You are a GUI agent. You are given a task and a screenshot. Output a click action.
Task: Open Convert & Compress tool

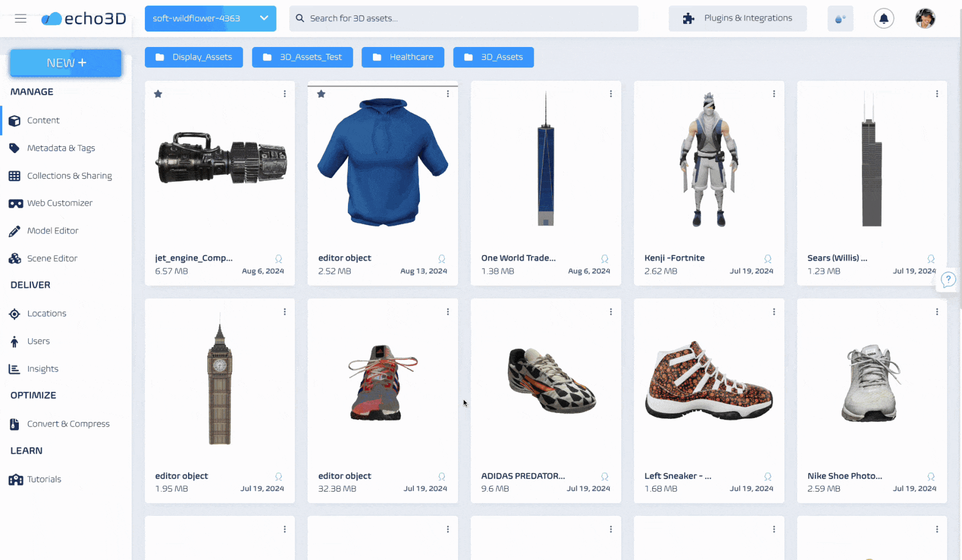tap(69, 423)
